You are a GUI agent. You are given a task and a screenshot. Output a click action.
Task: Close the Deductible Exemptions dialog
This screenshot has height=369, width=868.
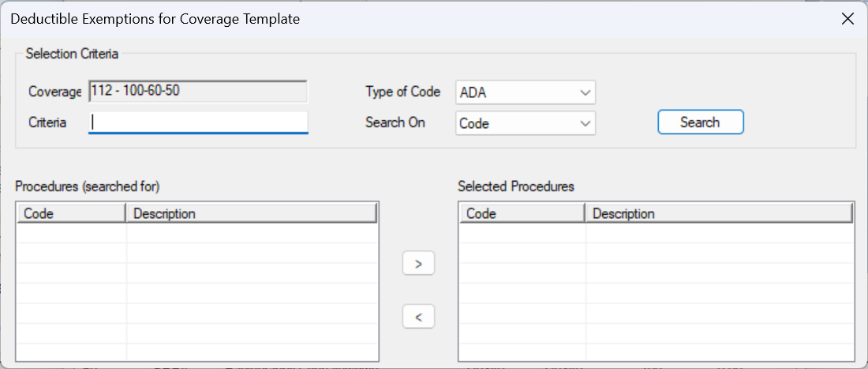click(847, 19)
